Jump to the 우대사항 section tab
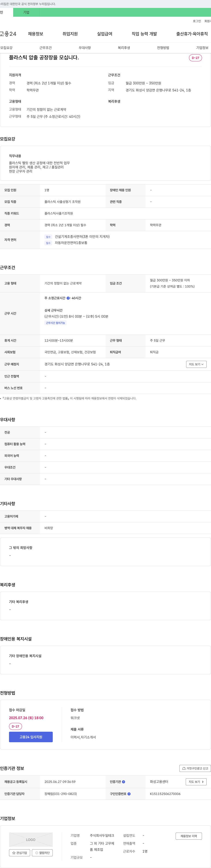Screen dimensions: 211x868 pyautogui.click(x=85, y=48)
